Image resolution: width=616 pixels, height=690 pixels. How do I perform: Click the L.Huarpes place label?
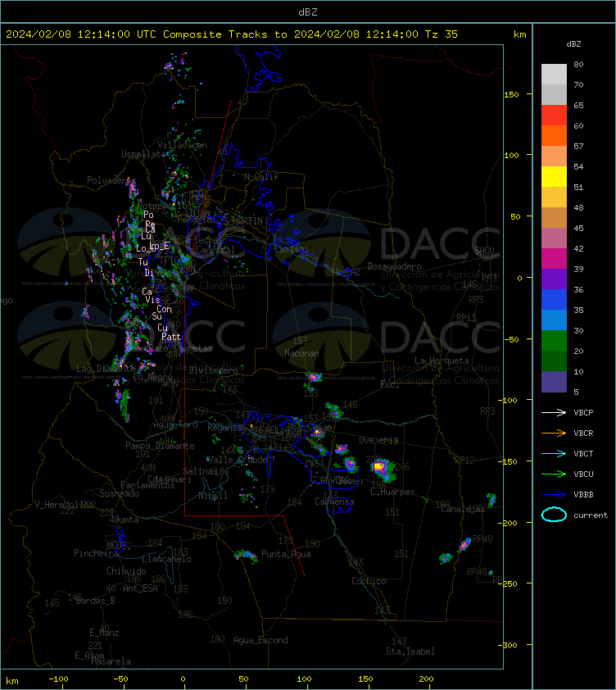click(392, 492)
